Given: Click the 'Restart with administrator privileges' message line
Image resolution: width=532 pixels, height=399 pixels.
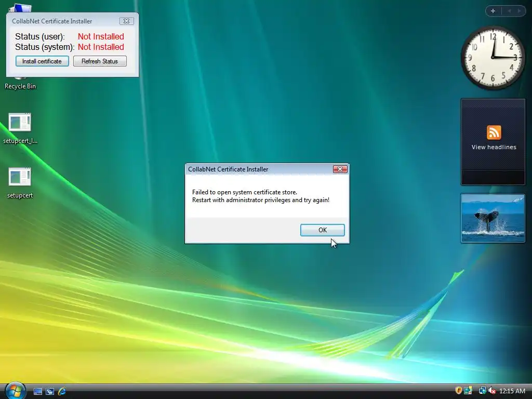Looking at the screenshot, I should point(261,200).
